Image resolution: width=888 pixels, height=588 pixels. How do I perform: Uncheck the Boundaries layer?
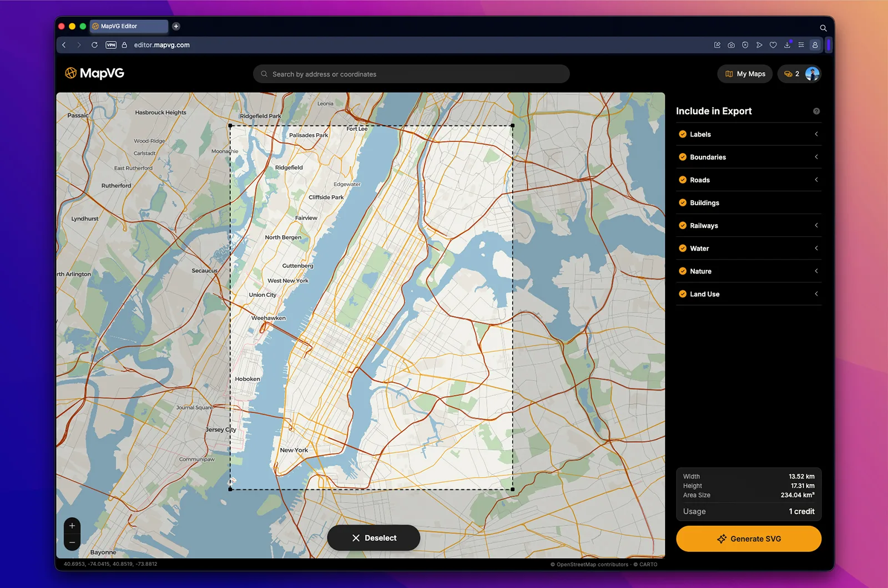(x=683, y=157)
